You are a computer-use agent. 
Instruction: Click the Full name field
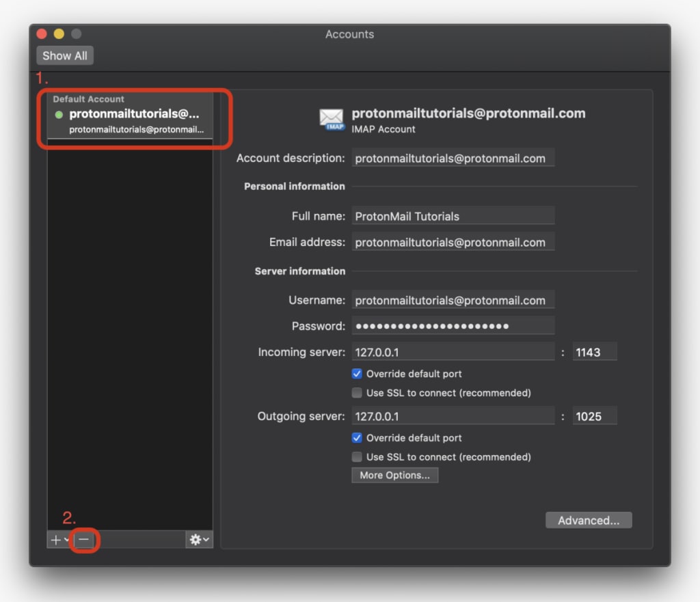pos(453,216)
